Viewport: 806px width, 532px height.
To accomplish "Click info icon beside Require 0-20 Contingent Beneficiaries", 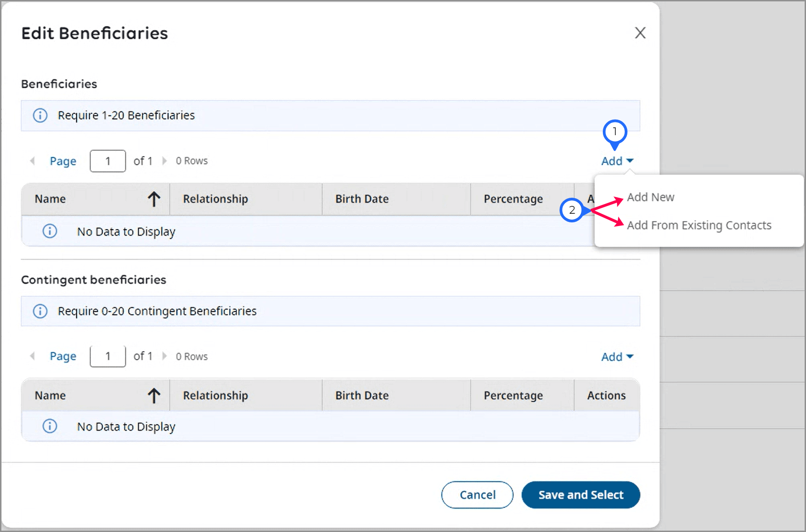I will [x=40, y=311].
